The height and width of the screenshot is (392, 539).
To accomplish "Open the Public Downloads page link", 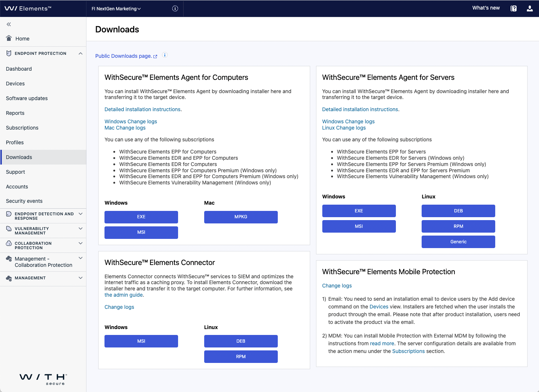I will click(124, 56).
